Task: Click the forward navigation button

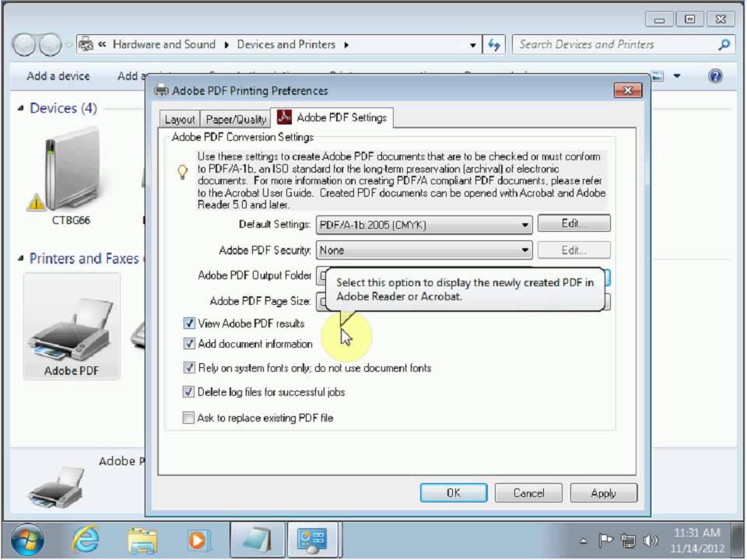Action: [50, 45]
